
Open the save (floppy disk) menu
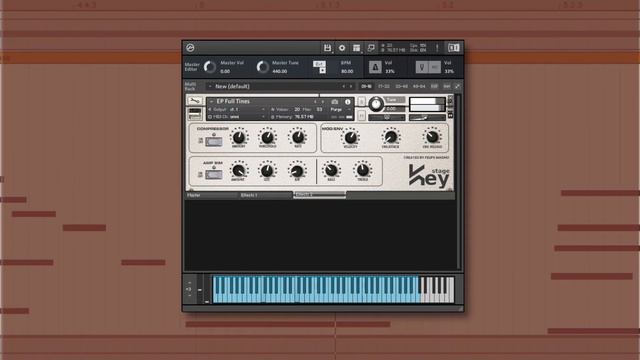coord(327,48)
